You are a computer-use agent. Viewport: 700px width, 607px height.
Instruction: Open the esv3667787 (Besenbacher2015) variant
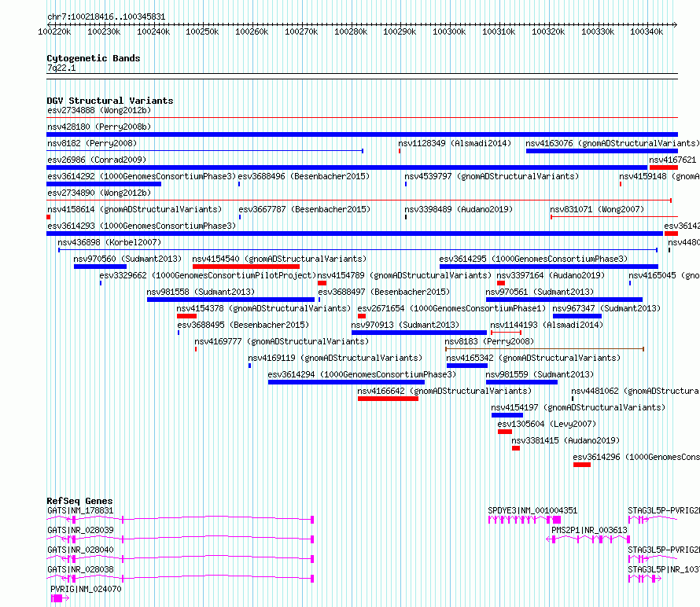click(x=304, y=209)
